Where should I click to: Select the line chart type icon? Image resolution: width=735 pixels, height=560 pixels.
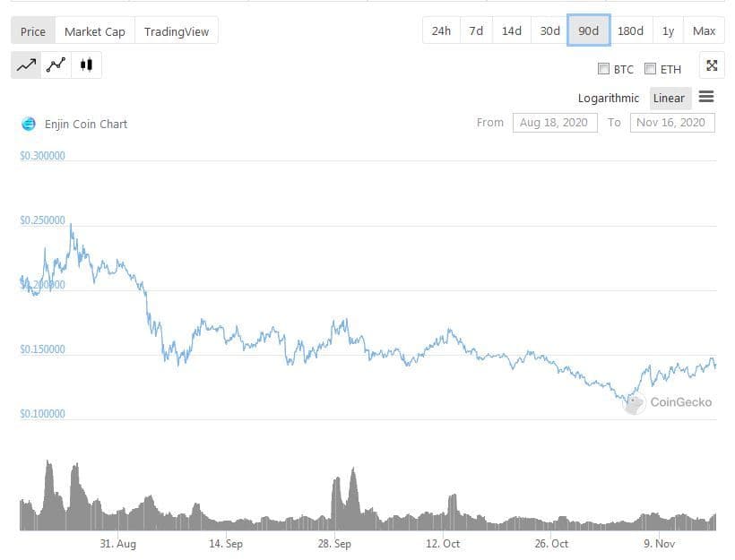pos(26,65)
